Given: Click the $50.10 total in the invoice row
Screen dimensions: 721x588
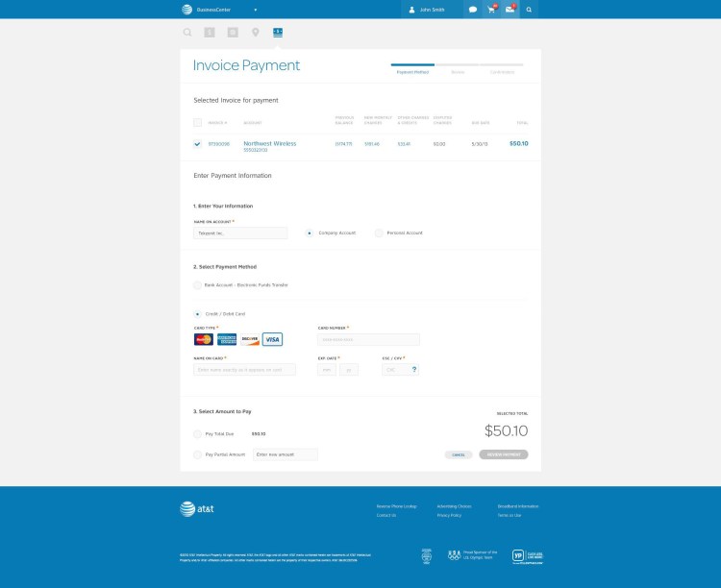Looking at the screenshot, I should pyautogui.click(x=519, y=143).
